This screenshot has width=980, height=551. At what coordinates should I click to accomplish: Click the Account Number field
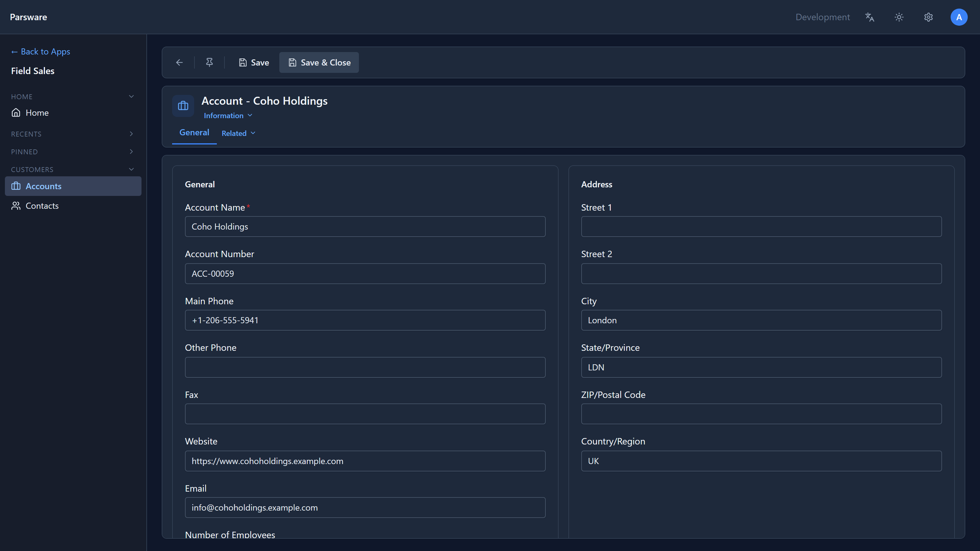pos(365,274)
